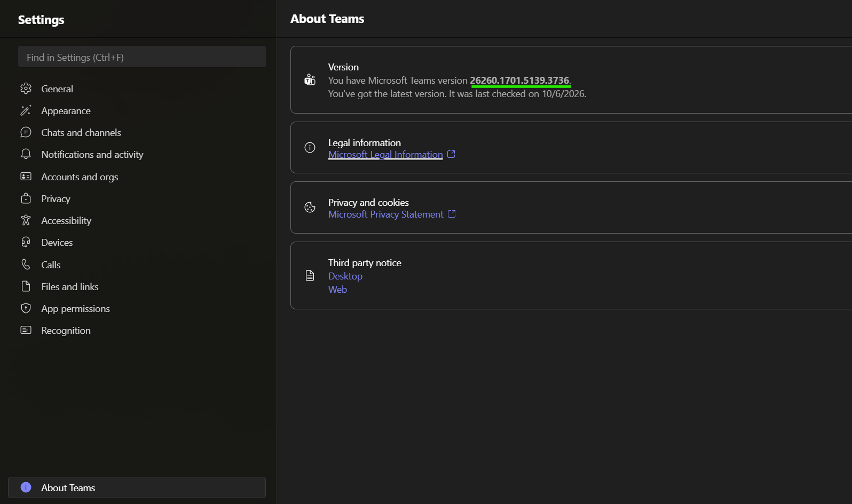Image resolution: width=852 pixels, height=504 pixels.
Task: Click the cookie icon beside Privacy and cookies
Action: [310, 207]
